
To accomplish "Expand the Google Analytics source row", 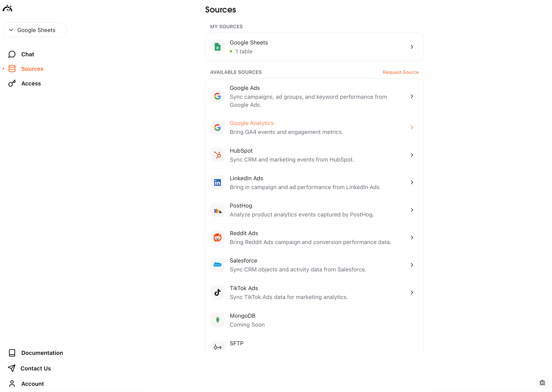I will [412, 127].
